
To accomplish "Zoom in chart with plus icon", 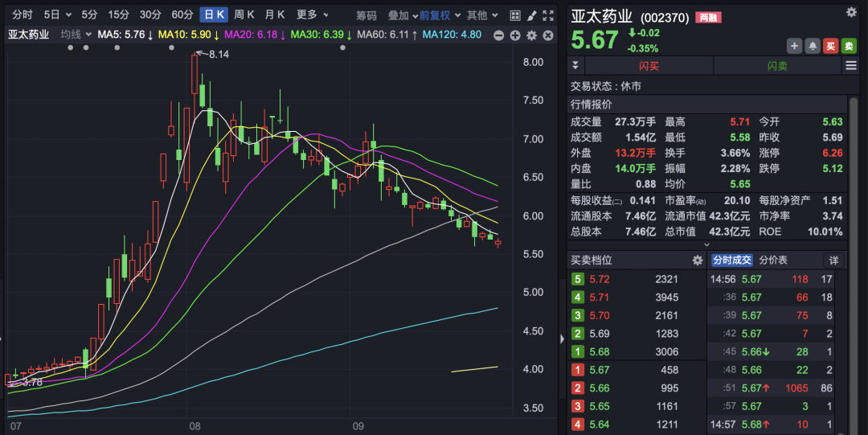I will 515,35.
